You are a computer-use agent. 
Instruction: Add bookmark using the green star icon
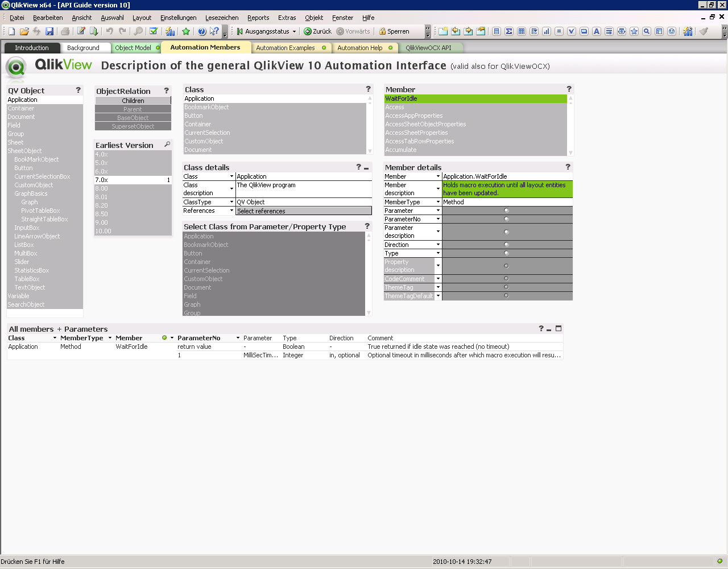(186, 31)
